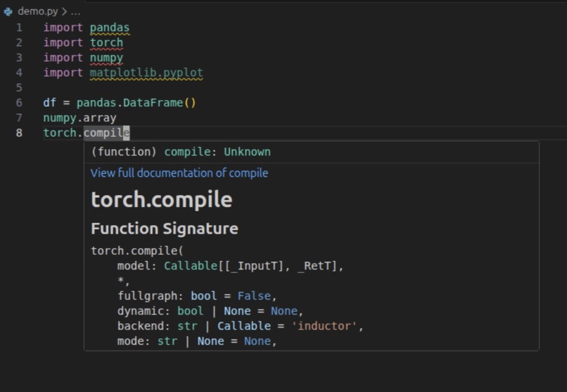The image size is (567, 392).
Task: Select demo.py in the breadcrumb
Action: click(x=37, y=11)
